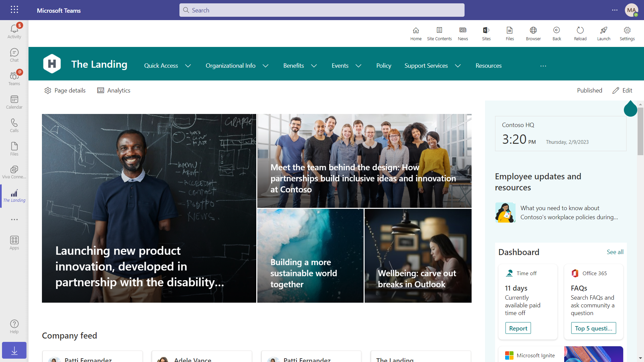This screenshot has height=362, width=644.
Task: Open Calls in the left sidebar
Action: (x=14, y=126)
